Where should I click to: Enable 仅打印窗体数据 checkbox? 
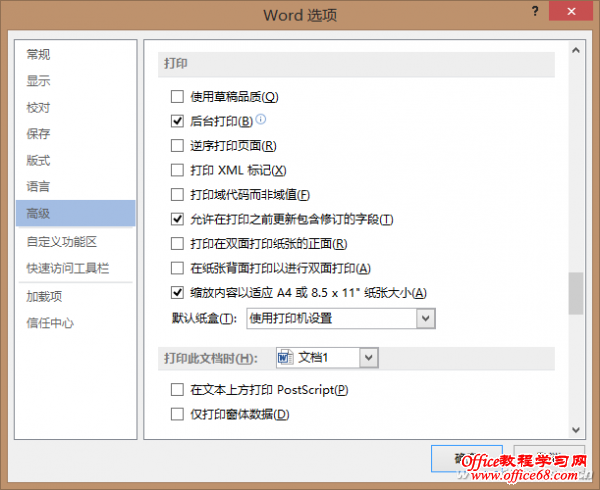(x=177, y=414)
